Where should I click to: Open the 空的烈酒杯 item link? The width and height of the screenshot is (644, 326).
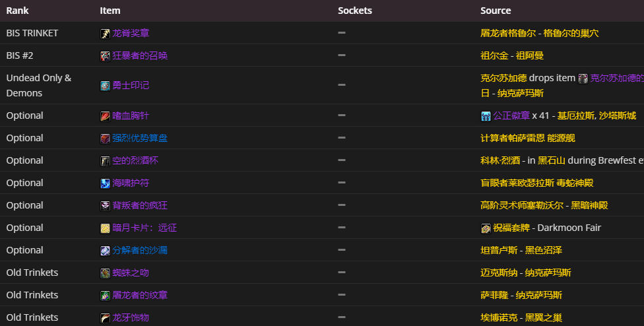pyautogui.click(x=135, y=160)
